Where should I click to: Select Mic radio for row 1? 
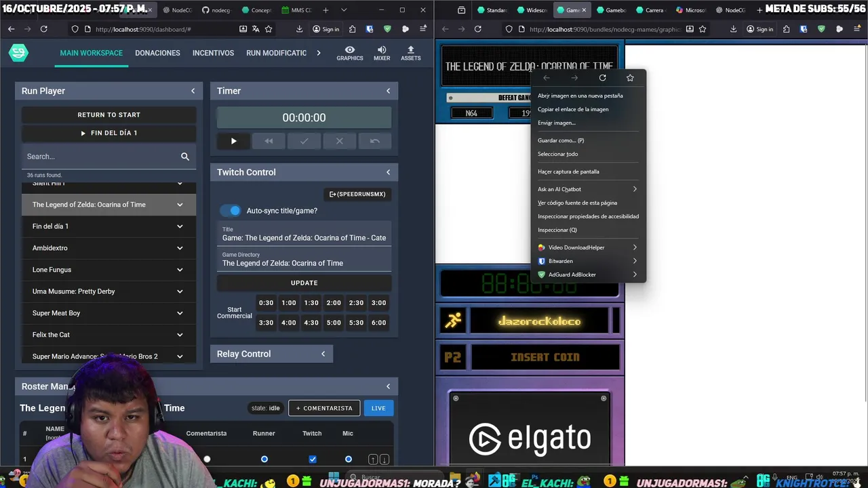(x=349, y=460)
